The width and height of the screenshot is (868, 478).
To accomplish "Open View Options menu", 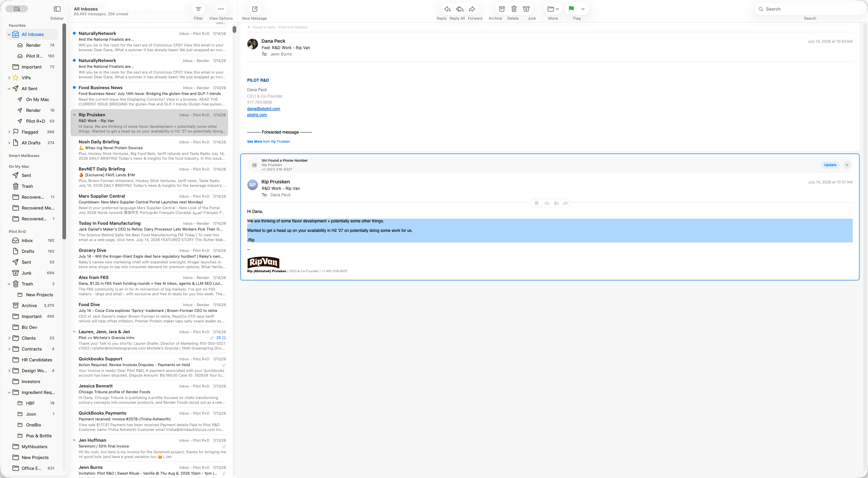I will point(221,9).
